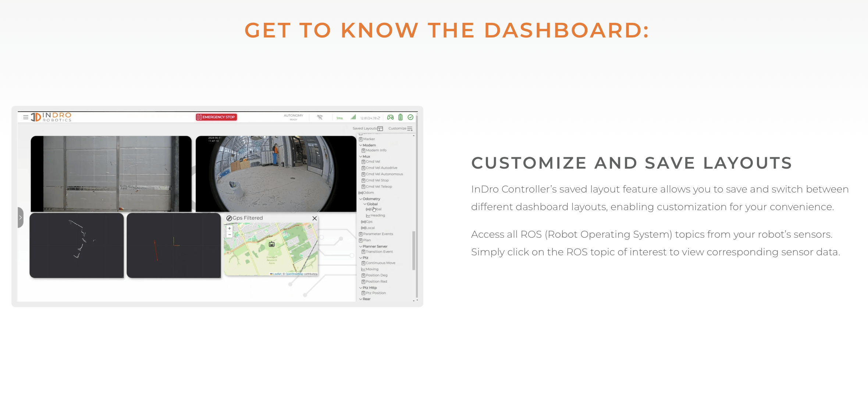868x399 pixels.
Task: Click the green signal strength bars icon
Action: [x=353, y=117]
